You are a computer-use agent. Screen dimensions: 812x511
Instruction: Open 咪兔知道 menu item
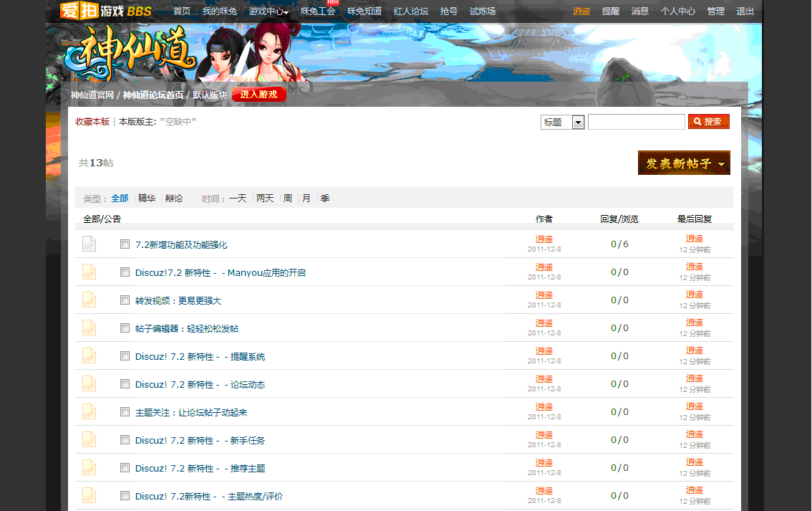[364, 11]
